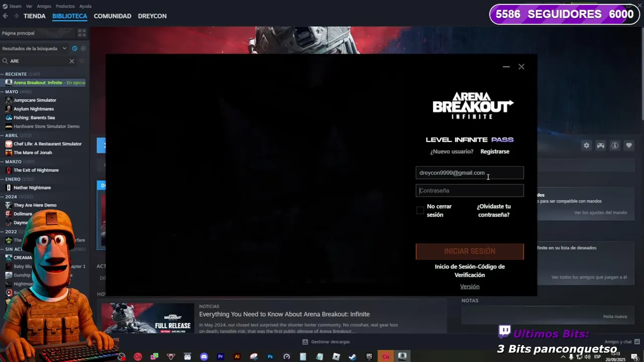Image resolution: width=644 pixels, height=362 pixels.
Task: Focus the email field with dreycon9999@gmail.com
Action: pyautogui.click(x=469, y=172)
